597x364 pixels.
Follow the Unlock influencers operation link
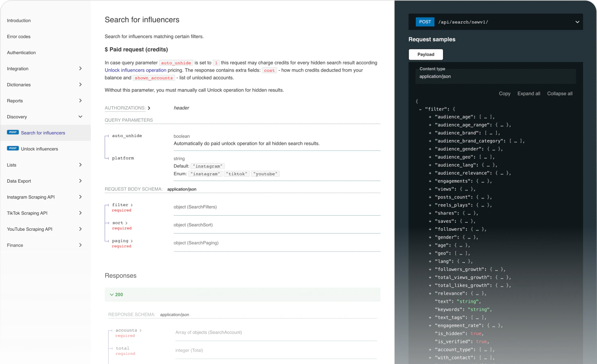point(135,70)
